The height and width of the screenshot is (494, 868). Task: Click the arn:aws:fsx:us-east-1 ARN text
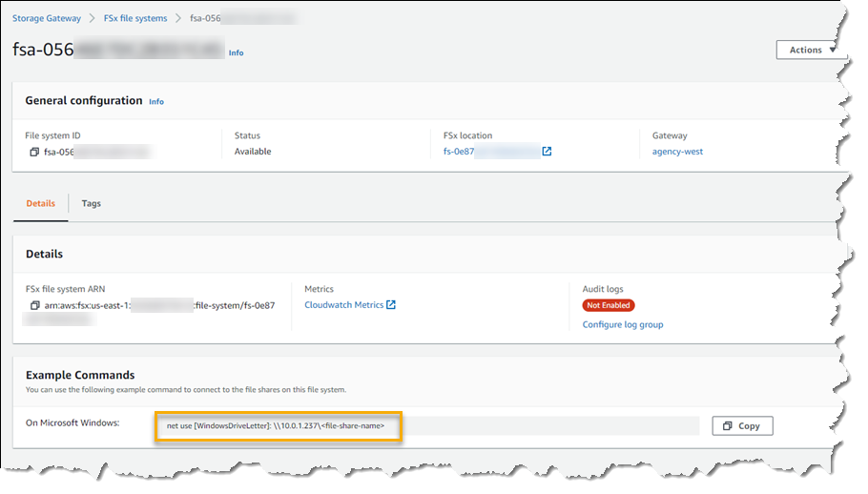(x=159, y=305)
